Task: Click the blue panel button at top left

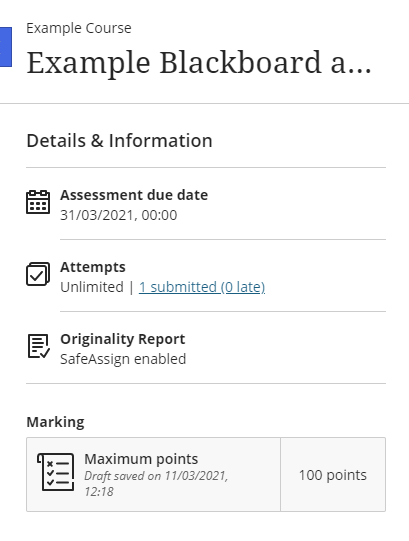Action: point(6,47)
